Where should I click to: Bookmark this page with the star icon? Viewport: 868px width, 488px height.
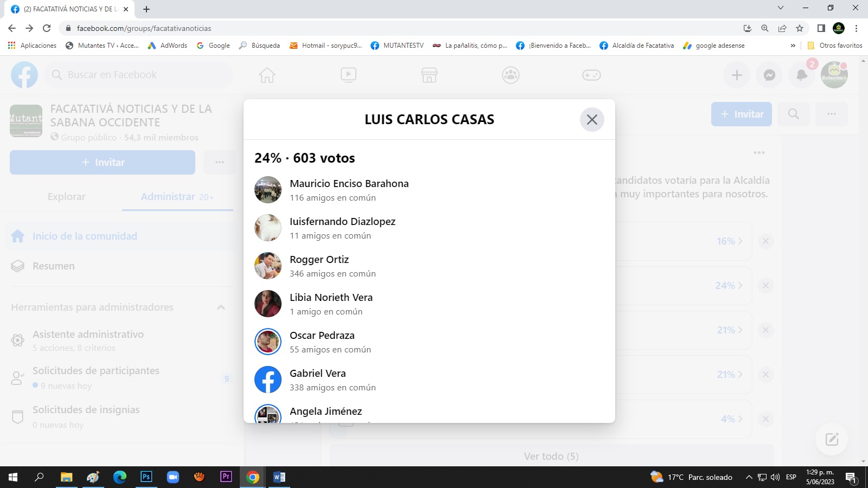coord(800,28)
